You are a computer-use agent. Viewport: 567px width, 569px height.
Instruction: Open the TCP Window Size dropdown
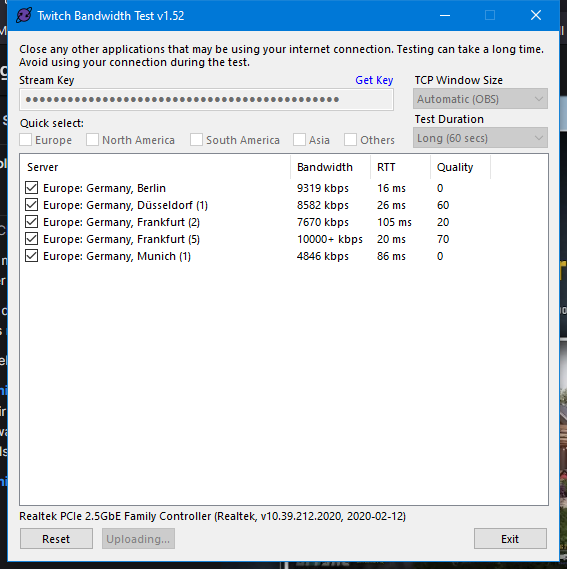coord(480,99)
